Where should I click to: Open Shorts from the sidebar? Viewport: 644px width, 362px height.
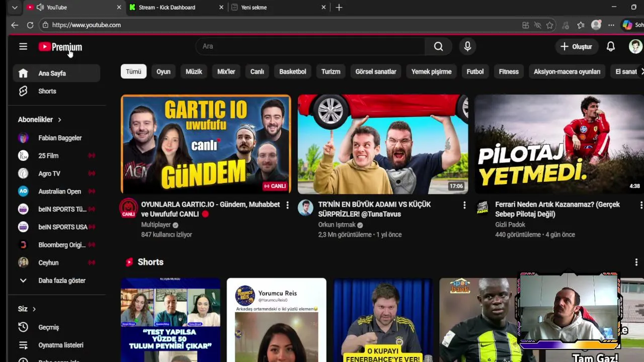(56, 91)
